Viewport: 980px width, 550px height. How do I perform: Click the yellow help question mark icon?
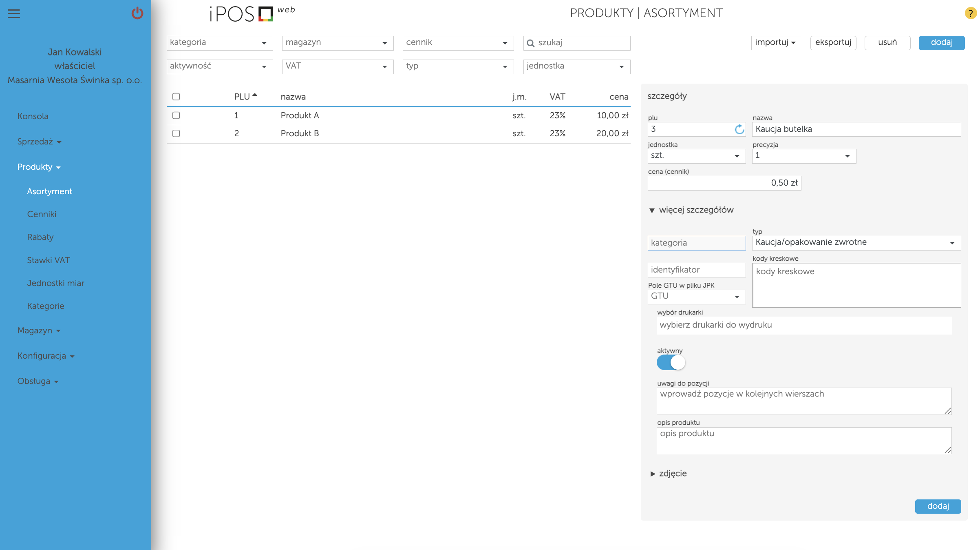[971, 13]
